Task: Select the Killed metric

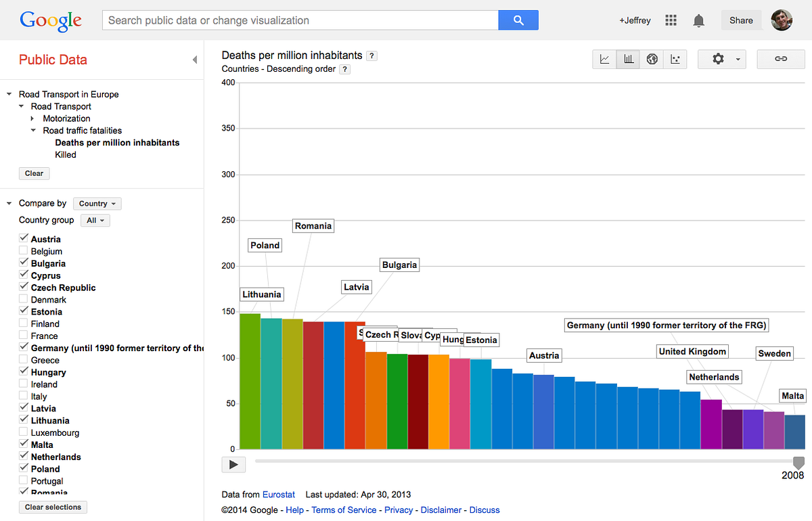Action: pyautogui.click(x=65, y=154)
